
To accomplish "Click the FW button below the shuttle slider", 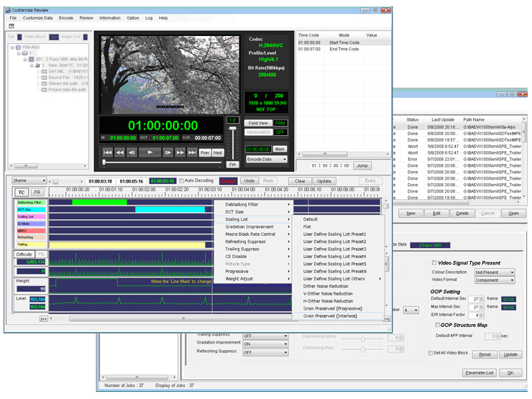I will click(x=232, y=165).
